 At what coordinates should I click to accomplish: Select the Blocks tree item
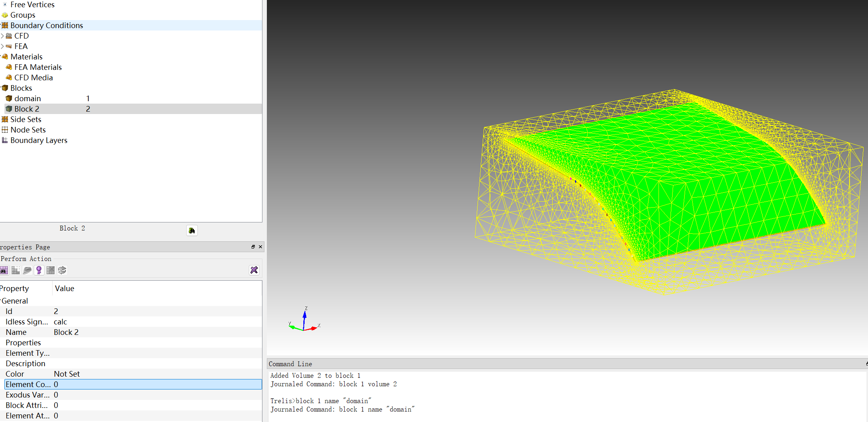click(21, 88)
